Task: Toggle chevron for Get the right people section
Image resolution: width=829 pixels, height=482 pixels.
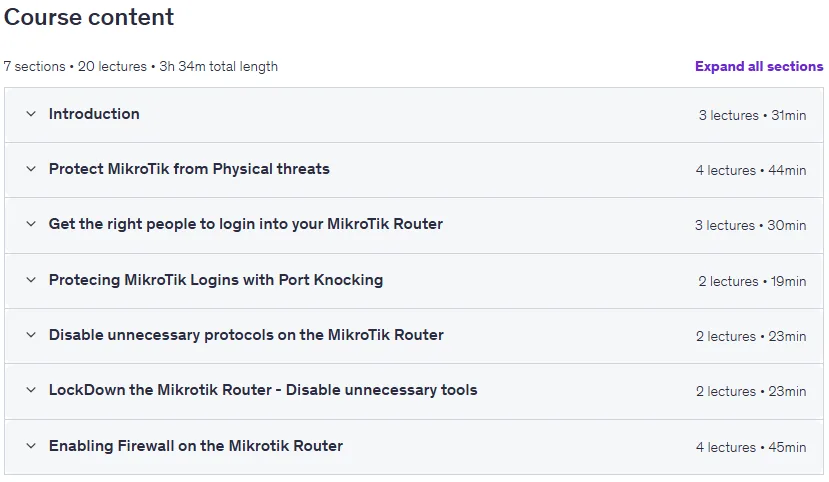Action: (31, 224)
